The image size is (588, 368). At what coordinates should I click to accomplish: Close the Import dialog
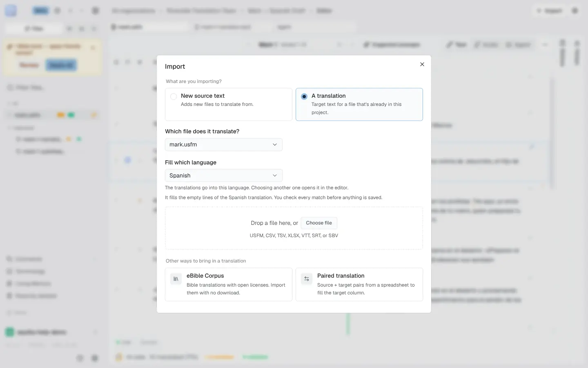tap(422, 64)
